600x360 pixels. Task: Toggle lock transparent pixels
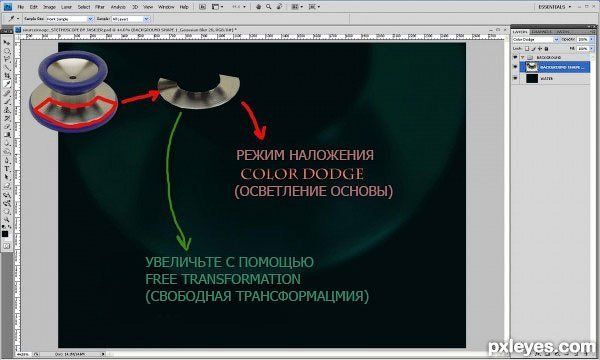click(x=527, y=49)
